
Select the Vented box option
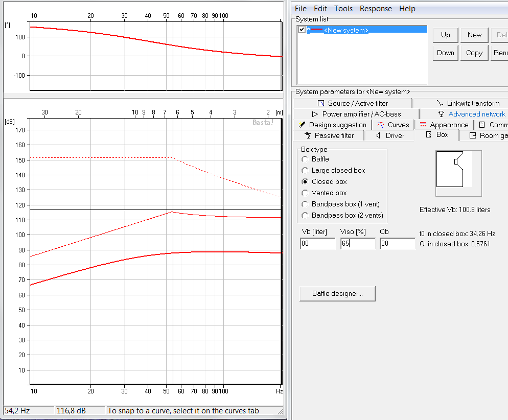coord(305,193)
